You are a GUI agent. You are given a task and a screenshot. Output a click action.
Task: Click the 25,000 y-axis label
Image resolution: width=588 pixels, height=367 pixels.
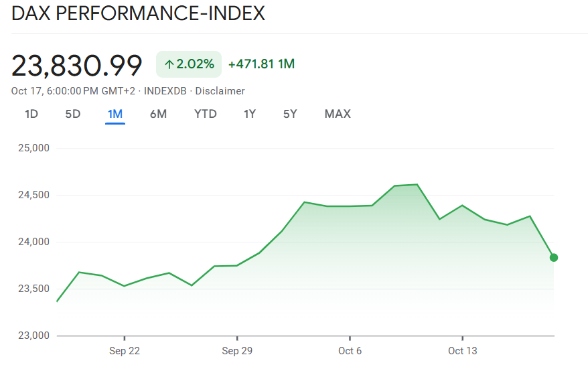[x=33, y=148]
